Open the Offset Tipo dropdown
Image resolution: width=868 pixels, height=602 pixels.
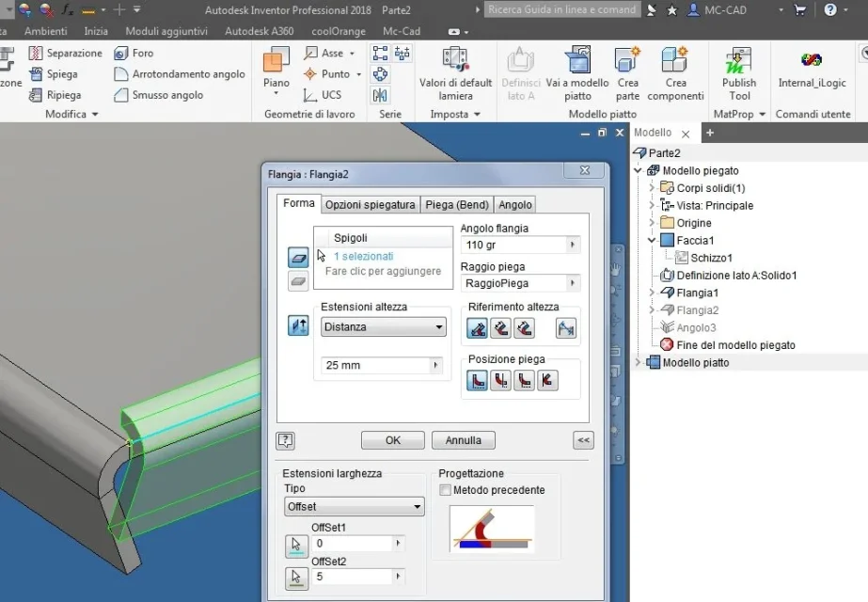(x=355, y=507)
